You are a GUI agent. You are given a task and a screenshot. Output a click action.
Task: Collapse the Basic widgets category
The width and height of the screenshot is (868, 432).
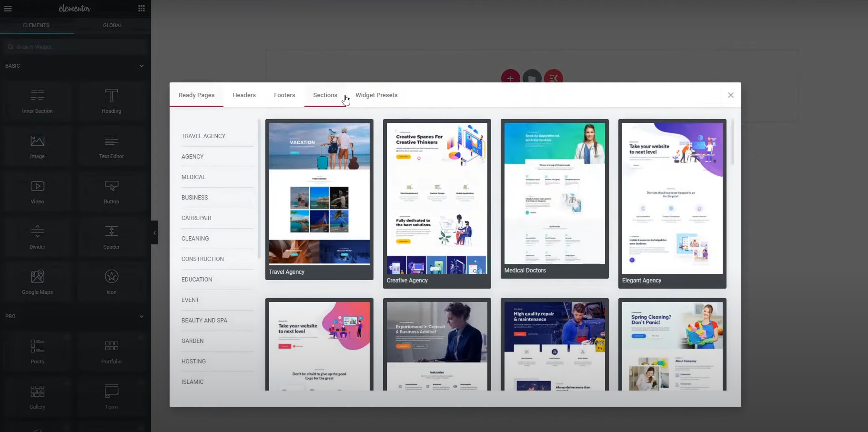click(141, 66)
